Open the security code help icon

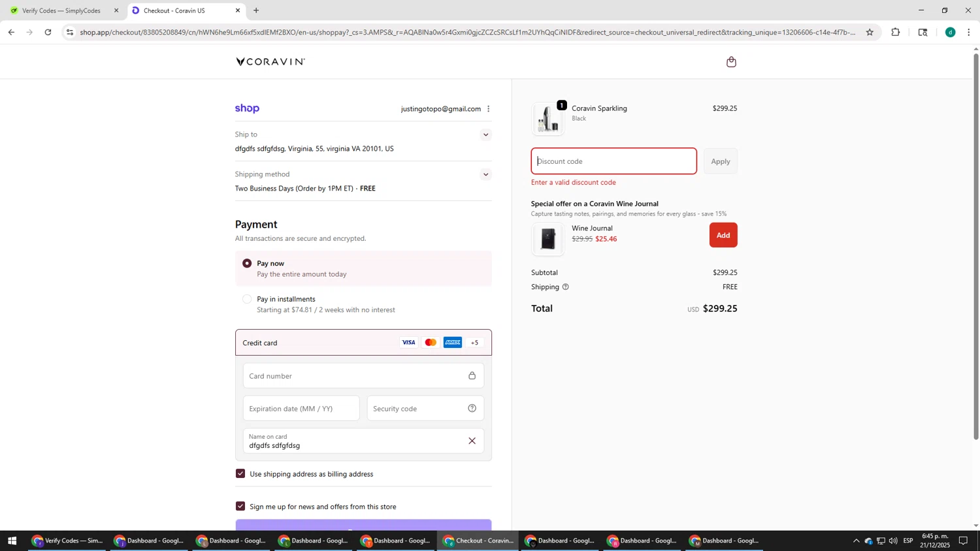tap(472, 409)
